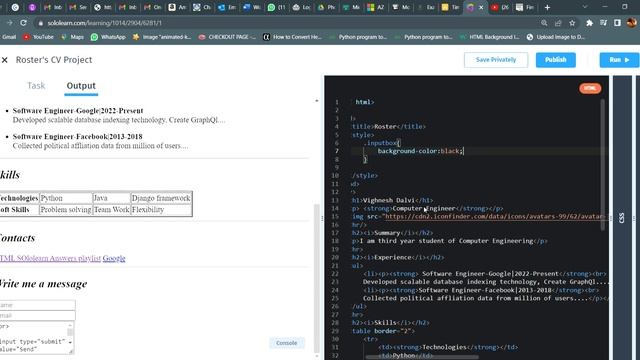
Task: Click the browser forward arrow
Action: [9, 23]
